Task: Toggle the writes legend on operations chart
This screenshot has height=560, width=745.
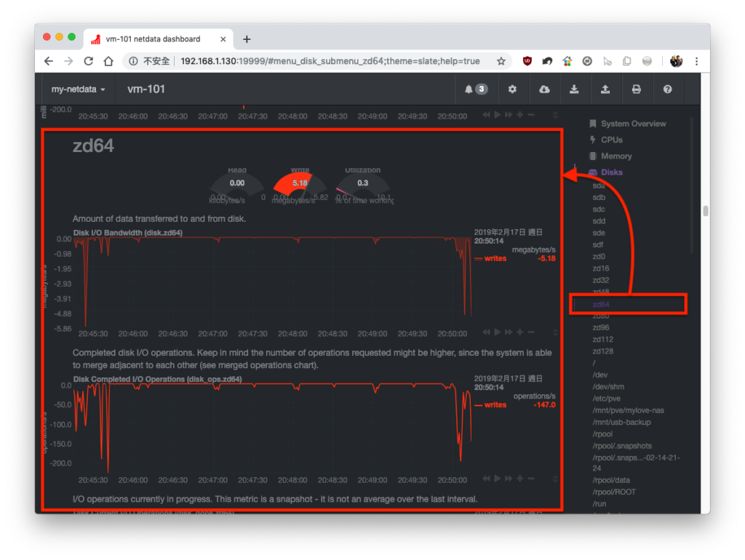Action: pos(490,404)
